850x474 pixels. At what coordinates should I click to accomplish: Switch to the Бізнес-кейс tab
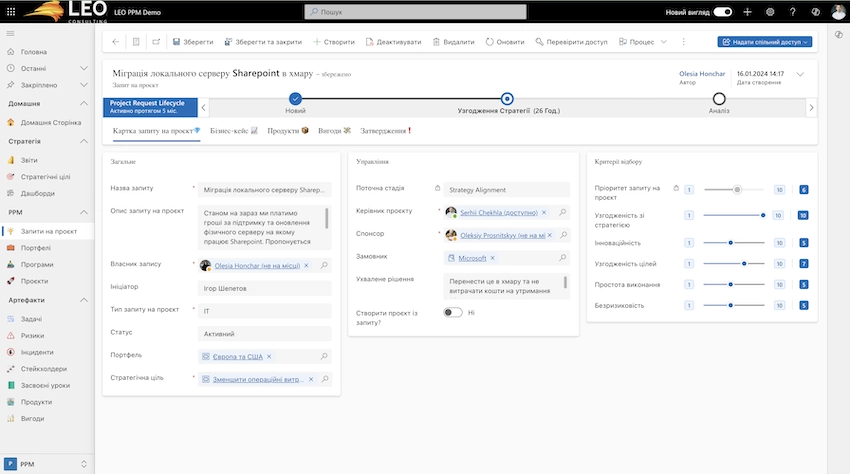click(232, 131)
